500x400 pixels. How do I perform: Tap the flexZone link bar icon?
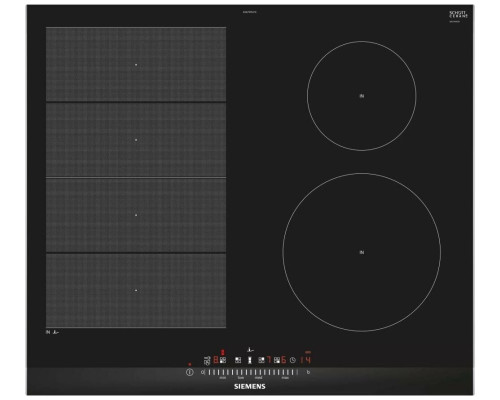[250, 360]
